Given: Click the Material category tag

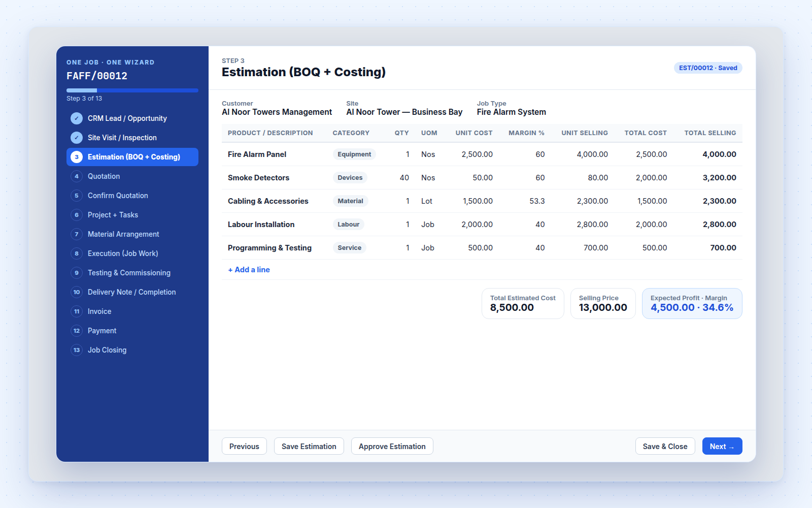Looking at the screenshot, I should click(x=350, y=201).
